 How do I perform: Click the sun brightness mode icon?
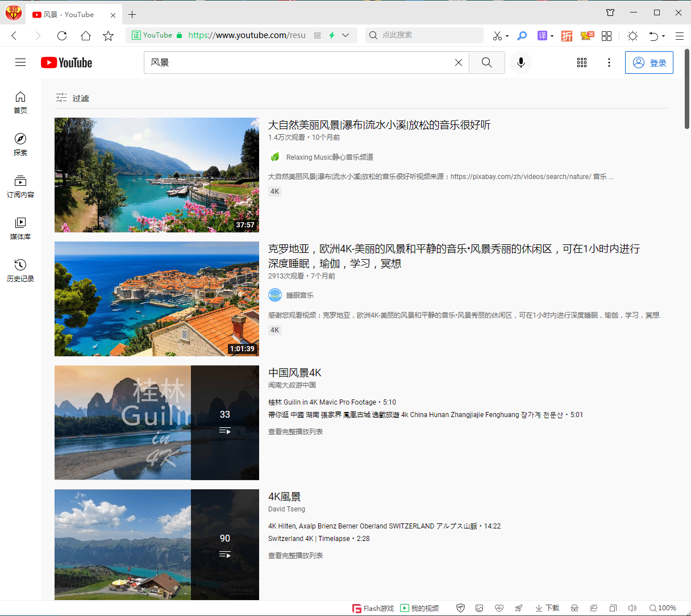632,36
